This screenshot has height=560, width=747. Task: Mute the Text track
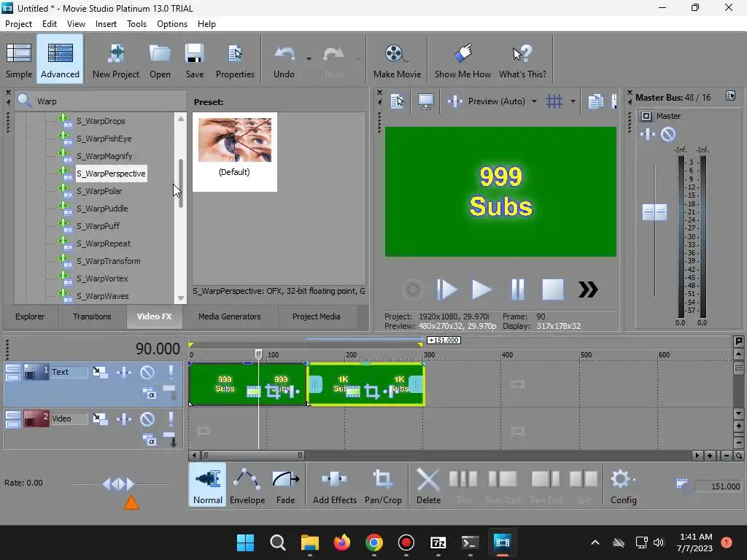pos(147,372)
